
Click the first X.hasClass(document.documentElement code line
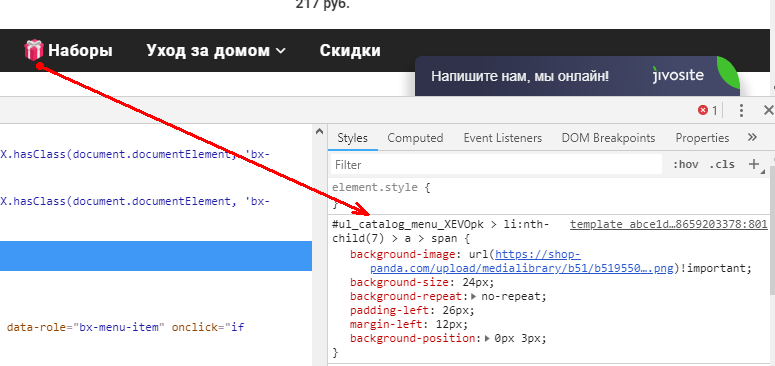click(x=135, y=154)
